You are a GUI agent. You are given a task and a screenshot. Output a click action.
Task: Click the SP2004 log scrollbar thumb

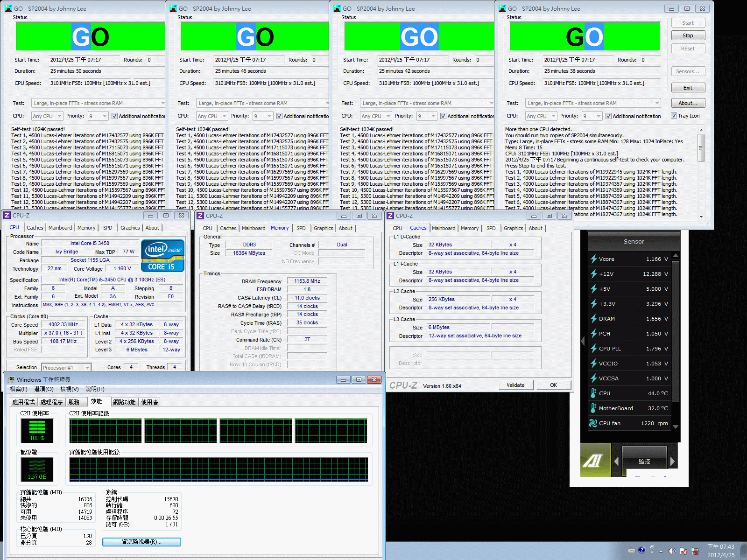[701, 147]
